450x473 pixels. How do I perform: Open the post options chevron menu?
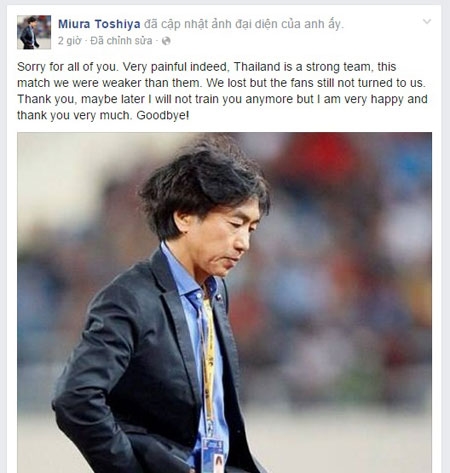tap(427, 22)
